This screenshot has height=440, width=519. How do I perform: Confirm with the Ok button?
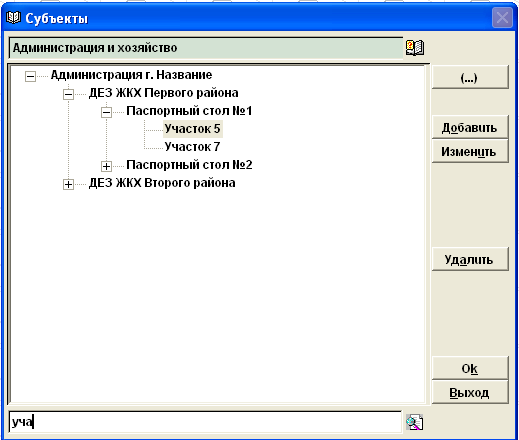(x=470, y=368)
